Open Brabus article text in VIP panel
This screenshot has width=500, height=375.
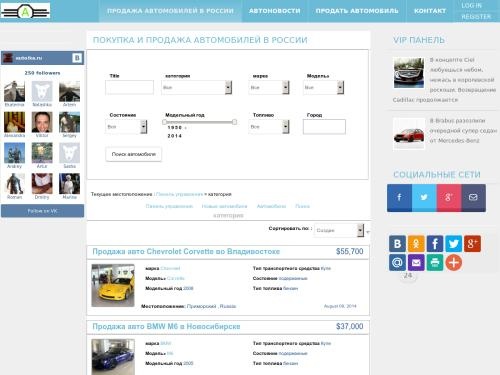pyautogui.click(x=463, y=130)
